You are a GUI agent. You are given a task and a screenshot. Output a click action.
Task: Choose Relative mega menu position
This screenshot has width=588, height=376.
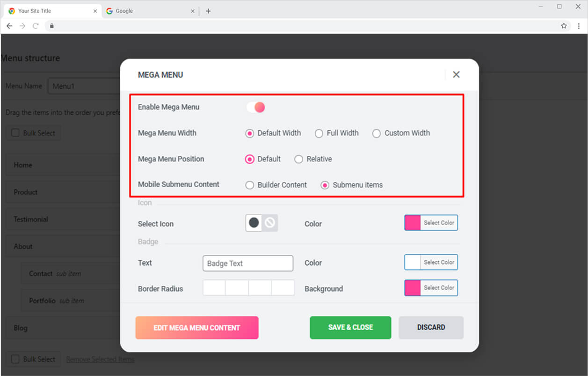click(x=298, y=159)
